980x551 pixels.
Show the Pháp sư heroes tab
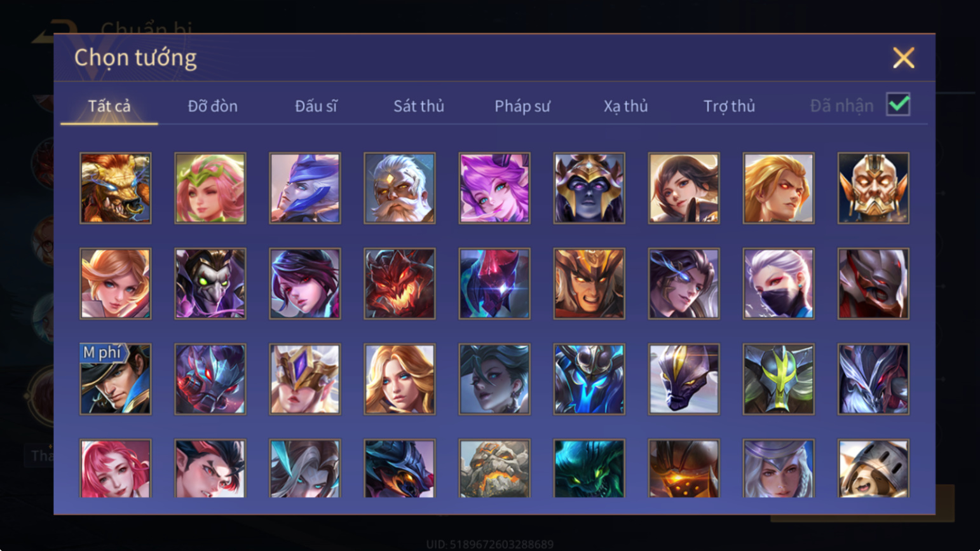click(522, 106)
